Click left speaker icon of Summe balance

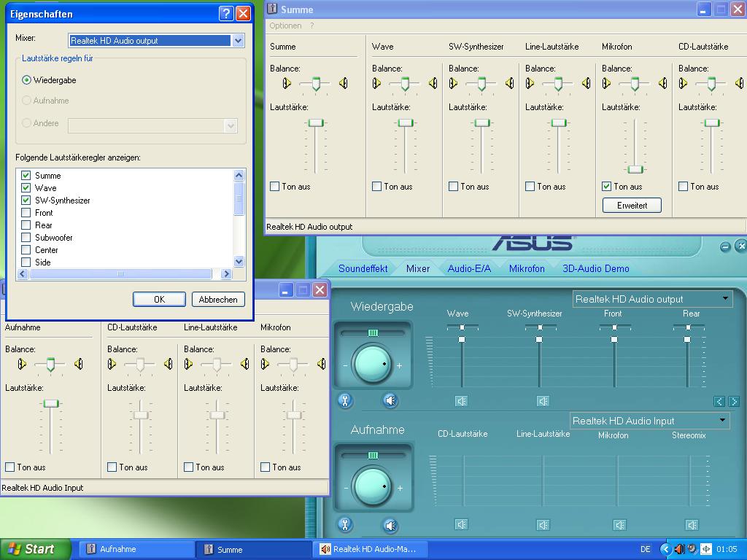[x=286, y=83]
